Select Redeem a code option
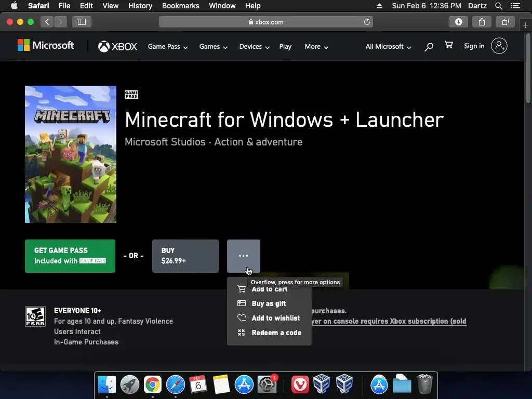532x399 pixels. (x=269, y=333)
